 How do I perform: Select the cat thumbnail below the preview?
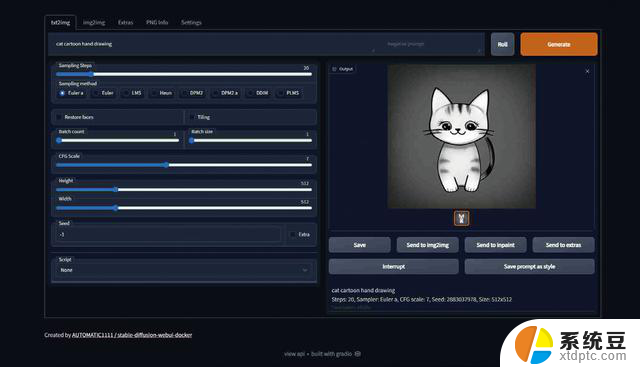click(462, 218)
